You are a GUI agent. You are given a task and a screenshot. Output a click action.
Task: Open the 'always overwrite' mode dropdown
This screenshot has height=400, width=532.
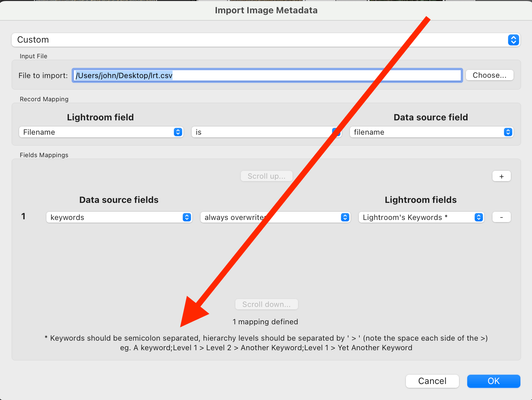click(x=275, y=217)
